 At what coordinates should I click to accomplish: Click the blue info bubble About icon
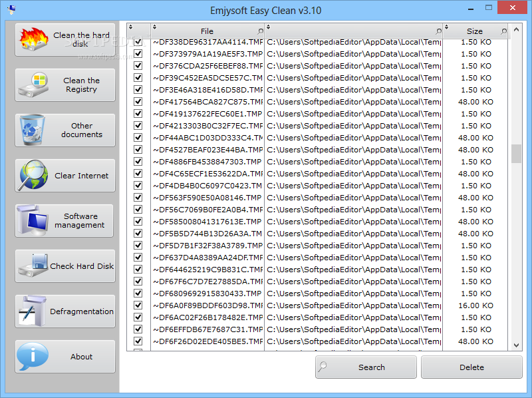tap(32, 356)
